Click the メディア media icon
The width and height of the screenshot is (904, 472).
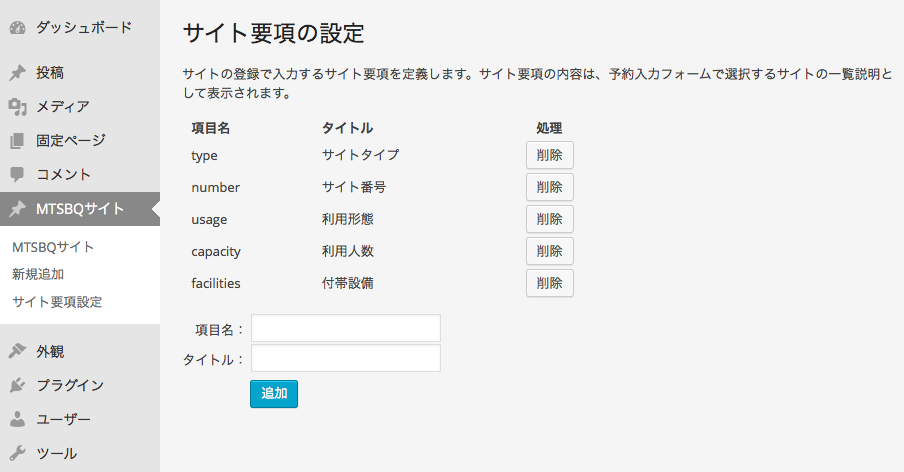17,107
